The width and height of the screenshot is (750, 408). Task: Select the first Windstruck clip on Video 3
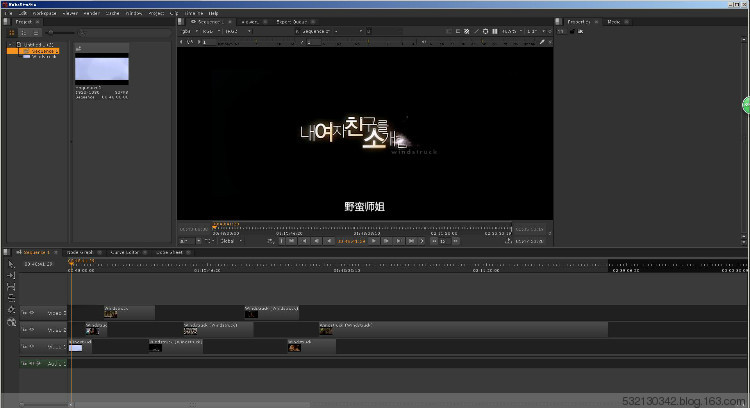click(129, 313)
